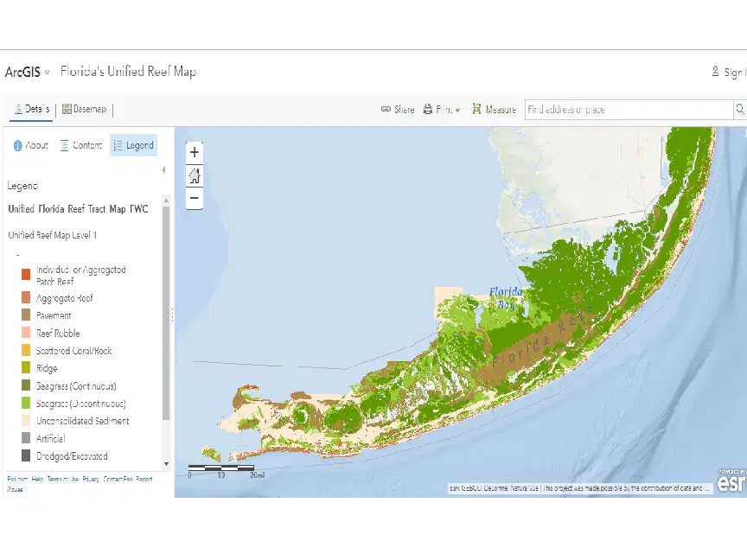Screen dimensions: 747x560
Task: Select the Legend tab
Action: [x=133, y=145]
